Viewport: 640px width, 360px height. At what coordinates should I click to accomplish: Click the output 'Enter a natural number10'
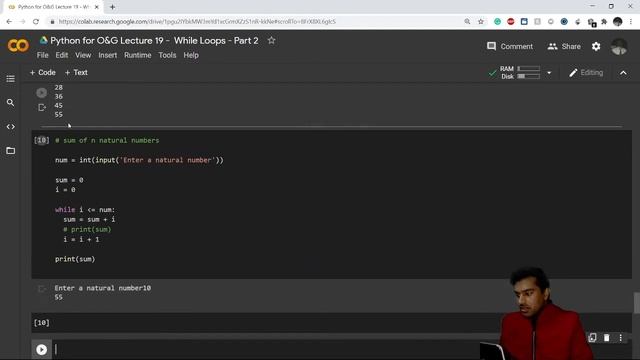(103, 288)
